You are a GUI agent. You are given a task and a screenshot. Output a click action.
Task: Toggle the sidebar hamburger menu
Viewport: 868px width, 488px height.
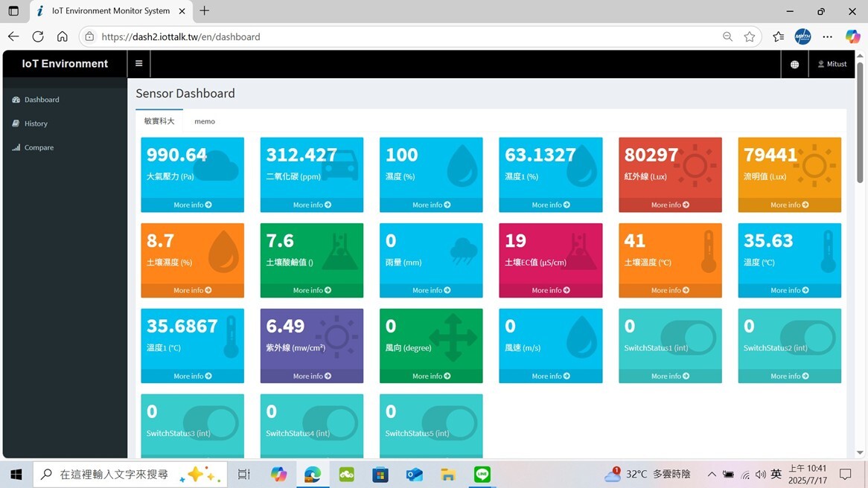[138, 64]
